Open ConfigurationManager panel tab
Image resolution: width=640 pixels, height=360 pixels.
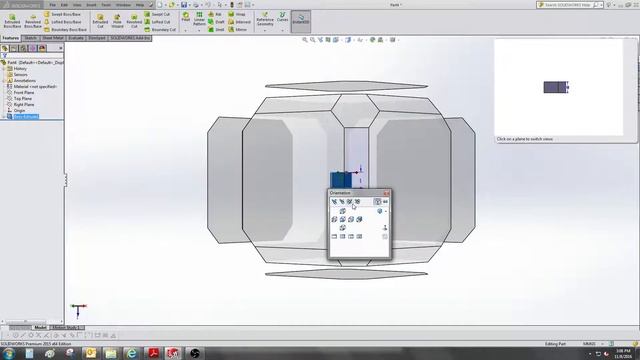[x=23, y=48]
